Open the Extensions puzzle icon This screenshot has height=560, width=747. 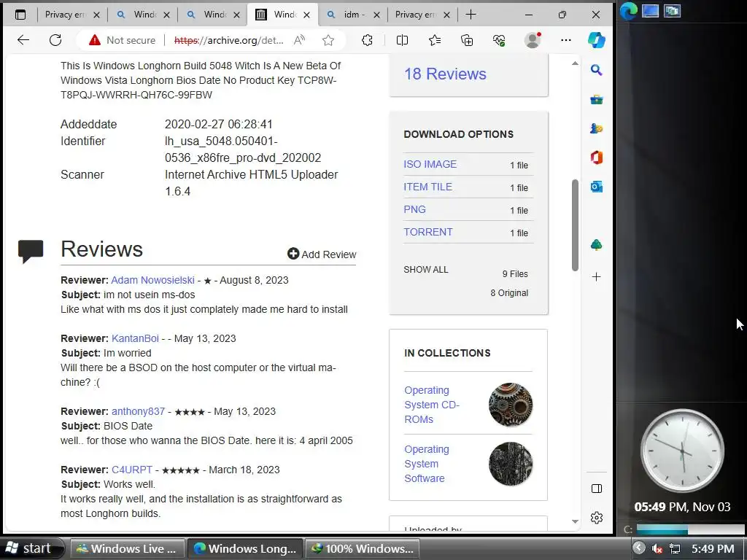point(367,40)
